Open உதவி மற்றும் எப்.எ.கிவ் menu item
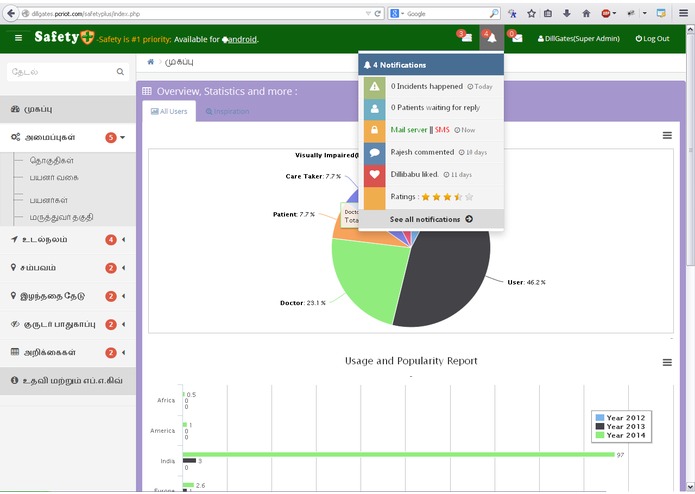 68,381
